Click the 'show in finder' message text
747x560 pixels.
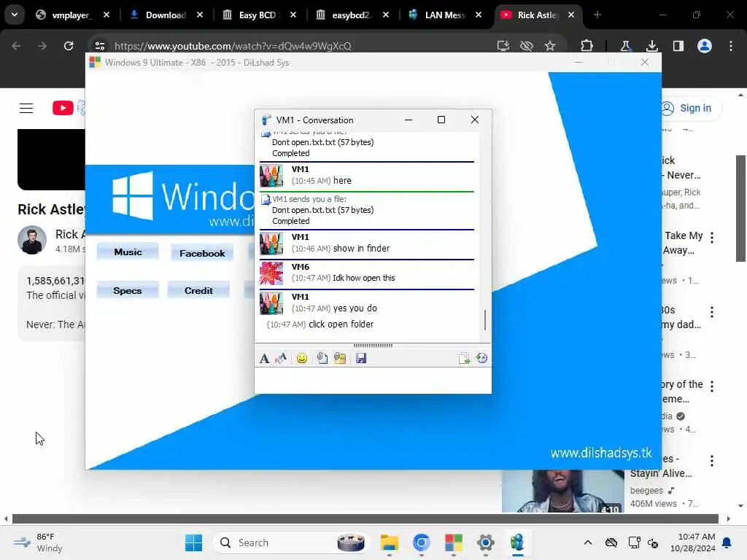click(x=362, y=249)
